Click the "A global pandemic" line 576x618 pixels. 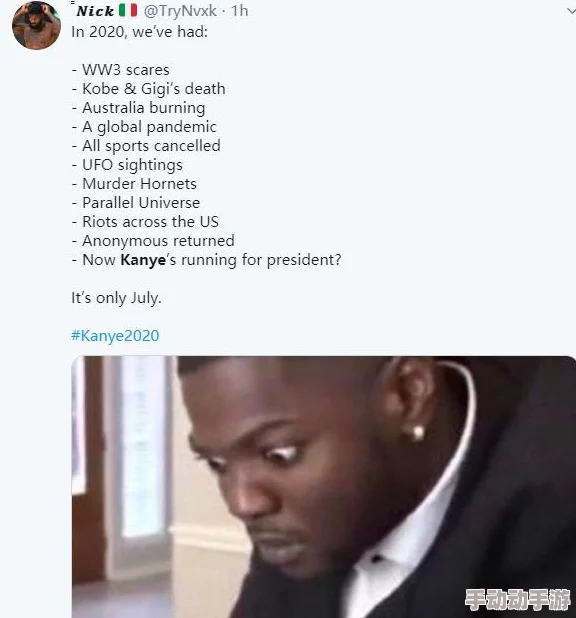(x=144, y=127)
